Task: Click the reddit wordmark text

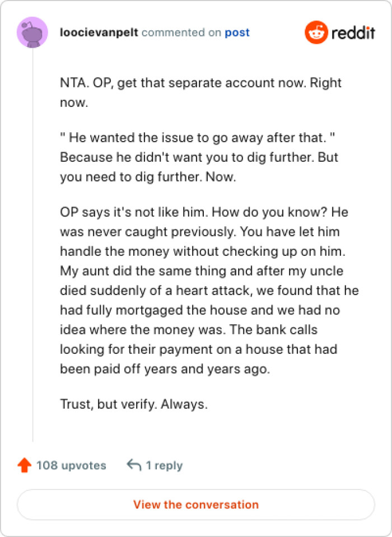Action: coord(353,32)
